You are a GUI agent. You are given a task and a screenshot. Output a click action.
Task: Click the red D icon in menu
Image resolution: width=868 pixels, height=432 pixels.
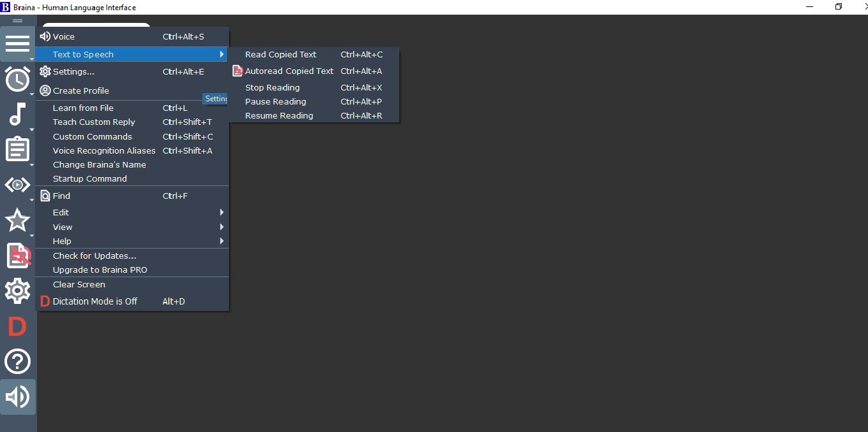45,301
